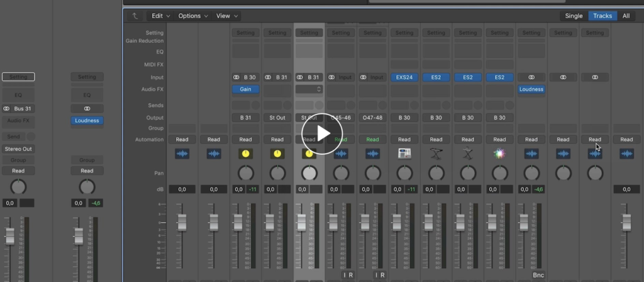Switch mixer to All view
This screenshot has height=282, width=644.
(x=626, y=16)
